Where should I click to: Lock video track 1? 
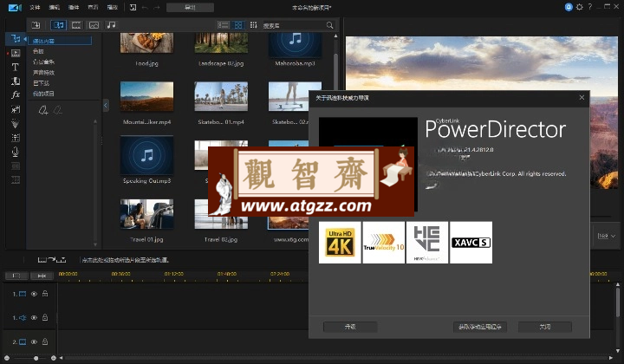coord(45,294)
